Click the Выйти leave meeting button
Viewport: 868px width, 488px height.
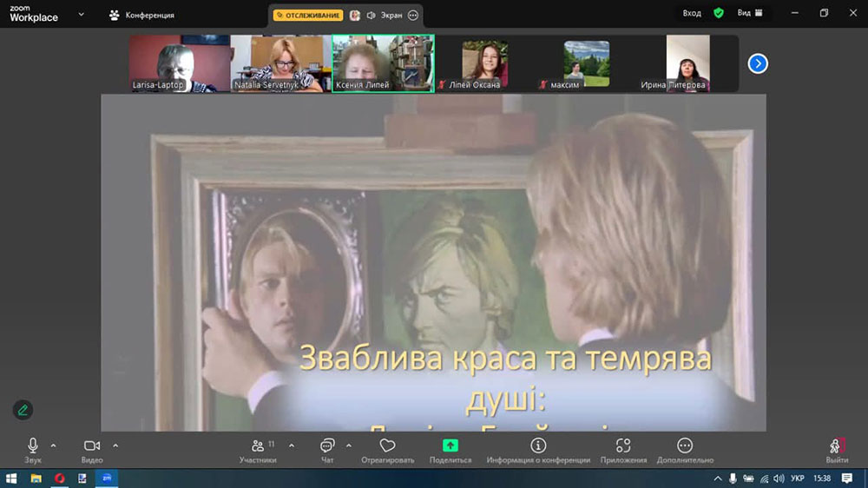pos(837,451)
